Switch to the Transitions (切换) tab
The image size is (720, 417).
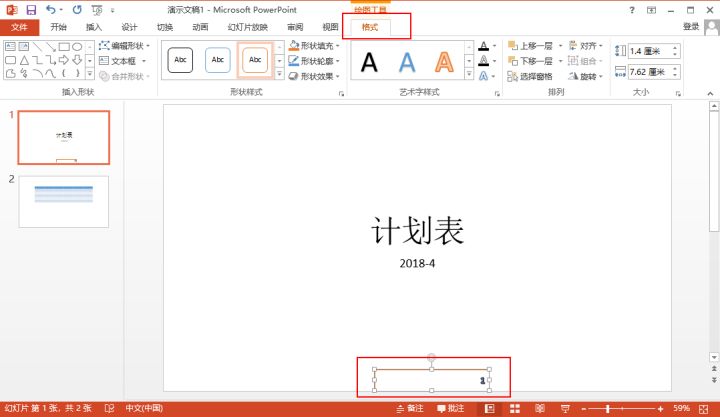tap(165, 27)
